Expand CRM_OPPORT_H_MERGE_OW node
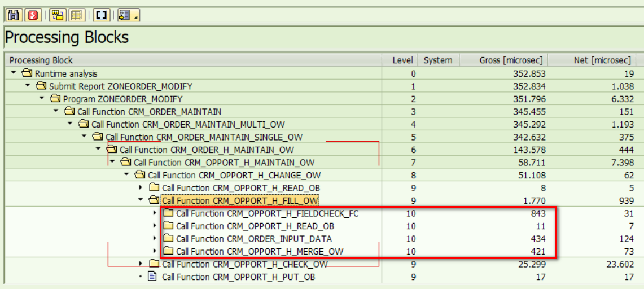 (x=155, y=251)
